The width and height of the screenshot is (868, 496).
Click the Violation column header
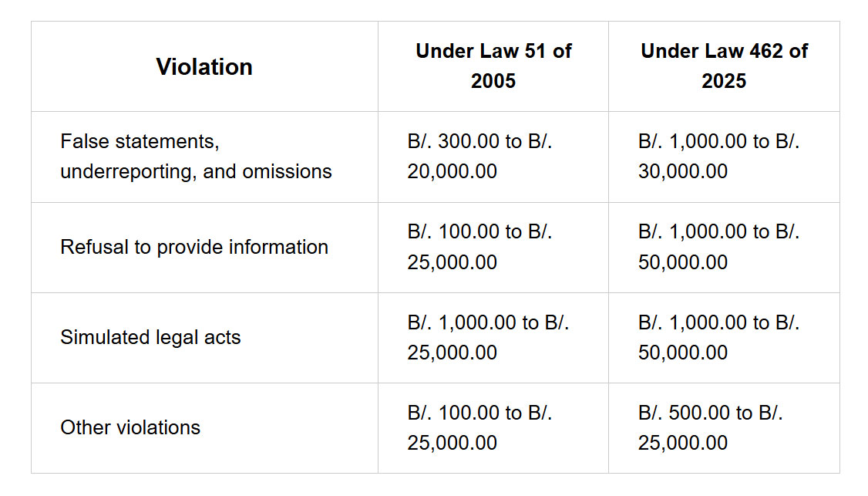pyautogui.click(x=204, y=66)
